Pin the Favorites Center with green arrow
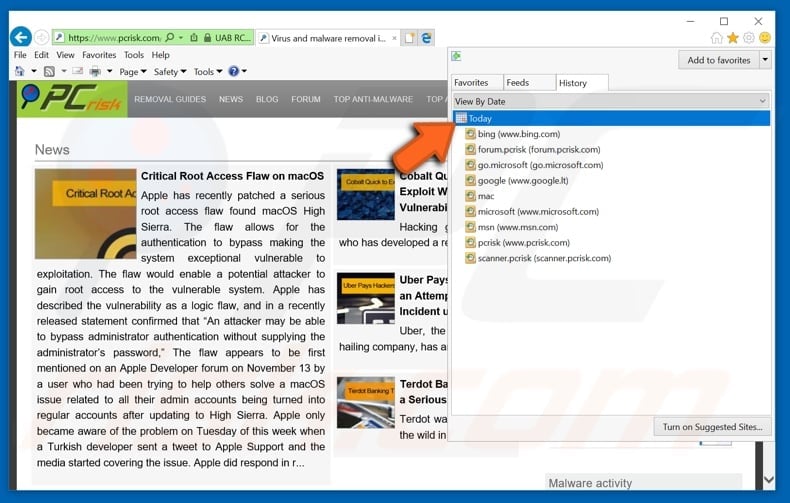The height and width of the screenshot is (503, 790). click(456, 56)
